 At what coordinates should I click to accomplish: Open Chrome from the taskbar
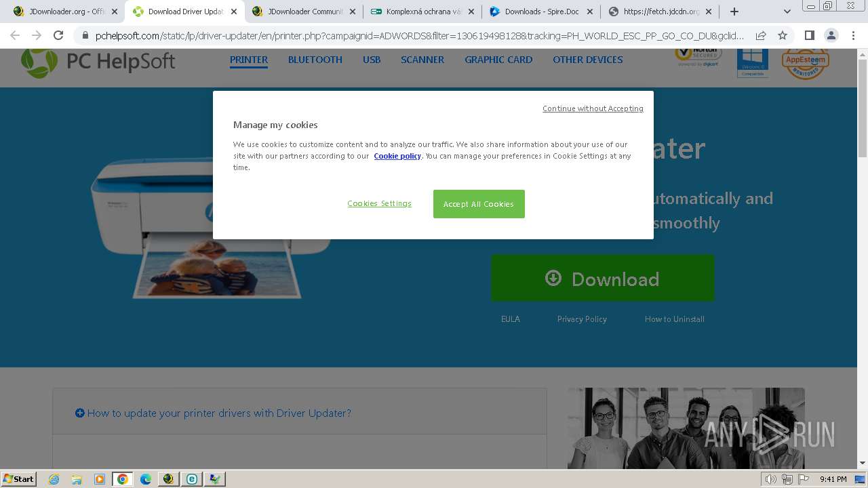point(123,479)
